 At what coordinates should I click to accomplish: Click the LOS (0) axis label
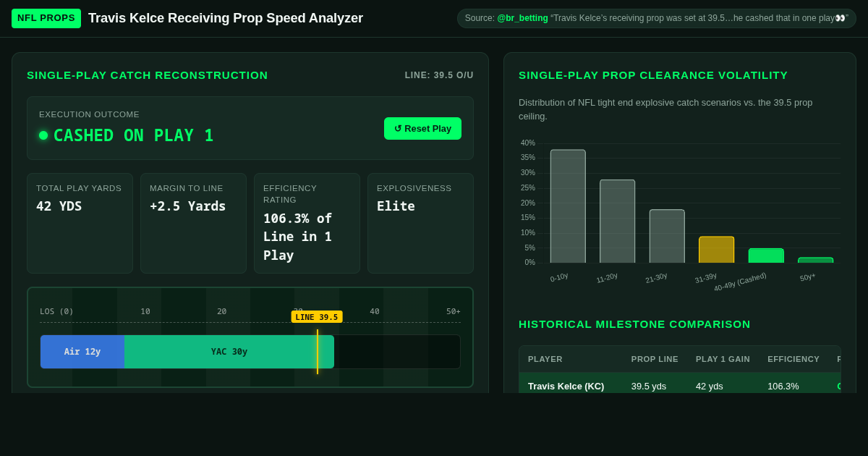56,312
